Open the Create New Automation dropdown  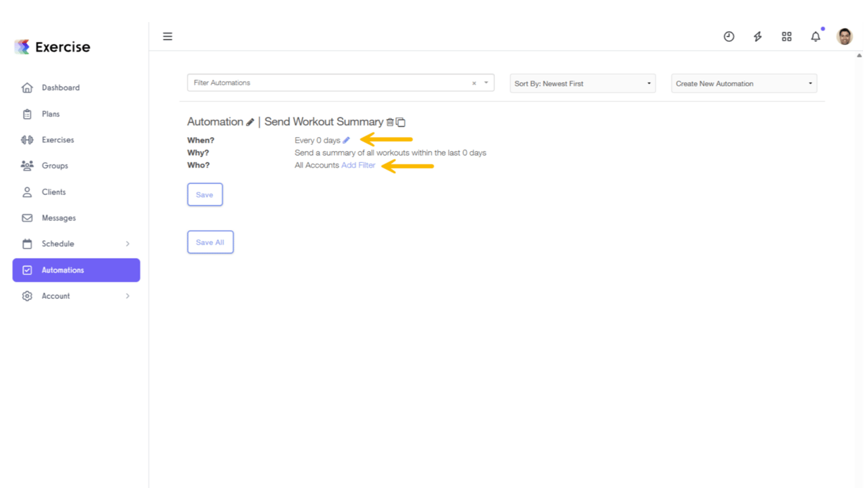click(743, 83)
